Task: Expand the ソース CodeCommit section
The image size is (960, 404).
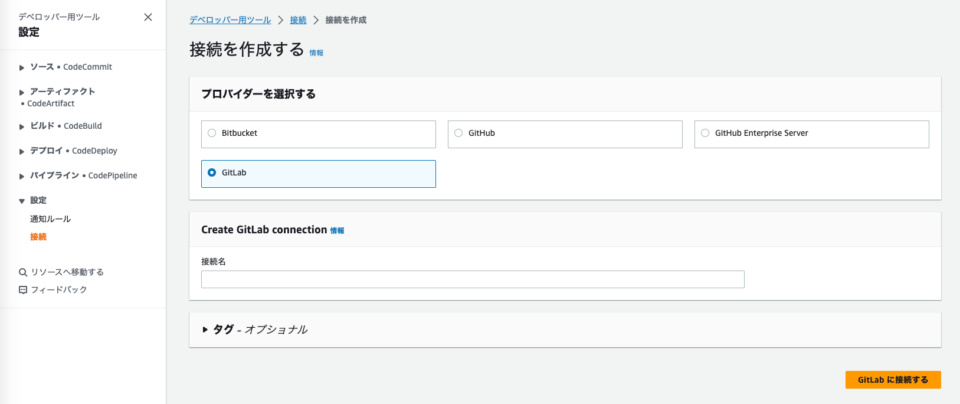Action: pyautogui.click(x=21, y=67)
